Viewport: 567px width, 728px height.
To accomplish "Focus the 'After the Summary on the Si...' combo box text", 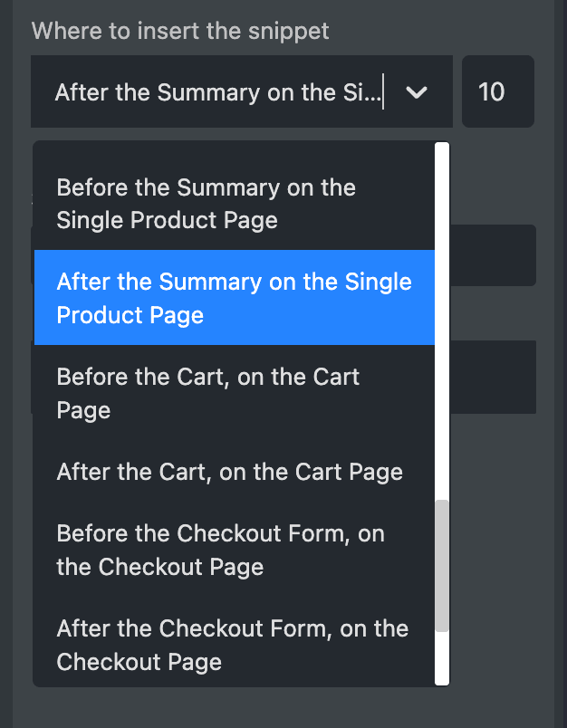I will point(218,92).
